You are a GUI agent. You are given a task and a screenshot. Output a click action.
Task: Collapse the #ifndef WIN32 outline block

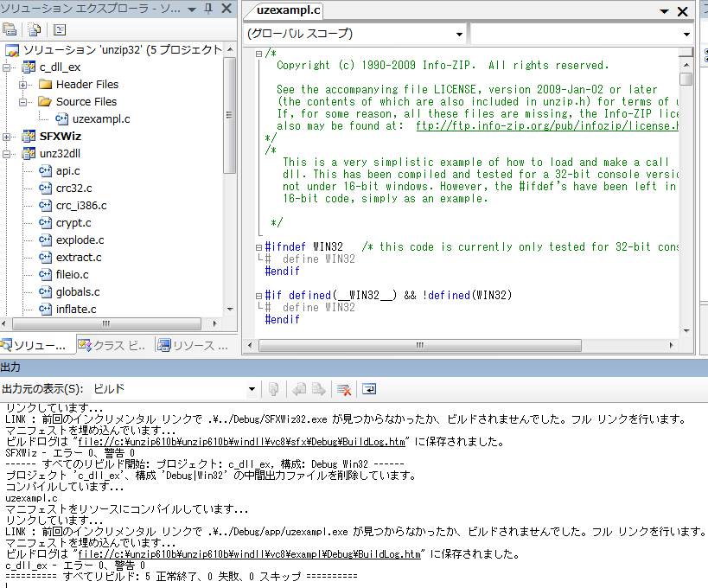coord(258,247)
